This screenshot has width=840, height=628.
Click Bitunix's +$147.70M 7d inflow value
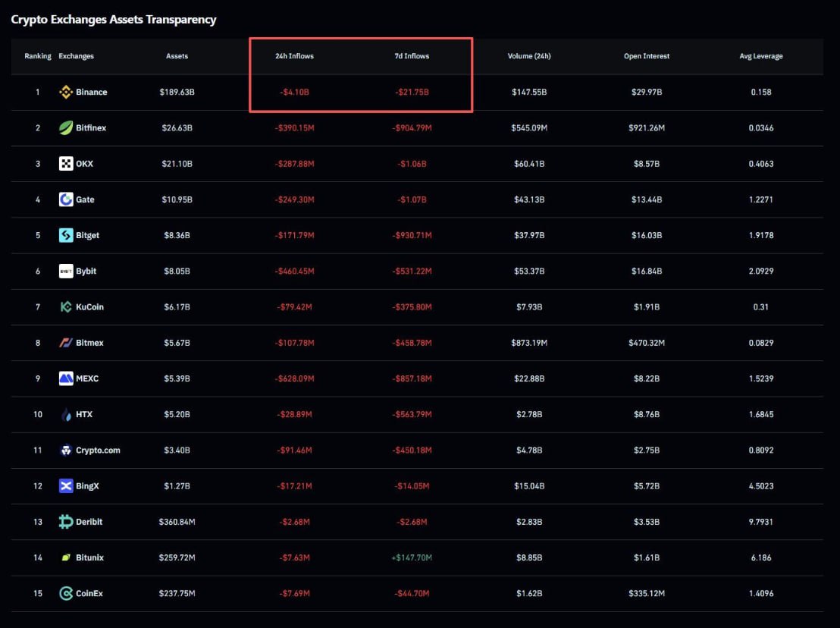tap(412, 558)
